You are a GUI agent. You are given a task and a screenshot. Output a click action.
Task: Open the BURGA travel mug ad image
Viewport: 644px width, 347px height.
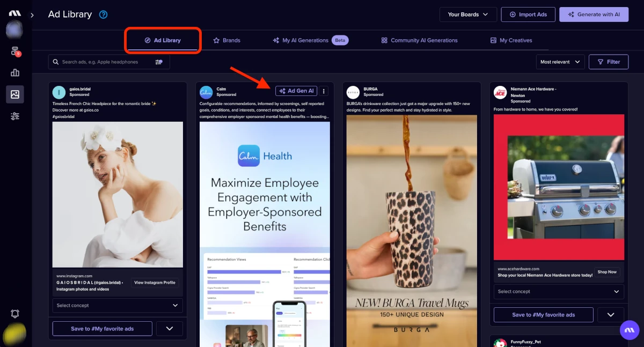(x=412, y=231)
